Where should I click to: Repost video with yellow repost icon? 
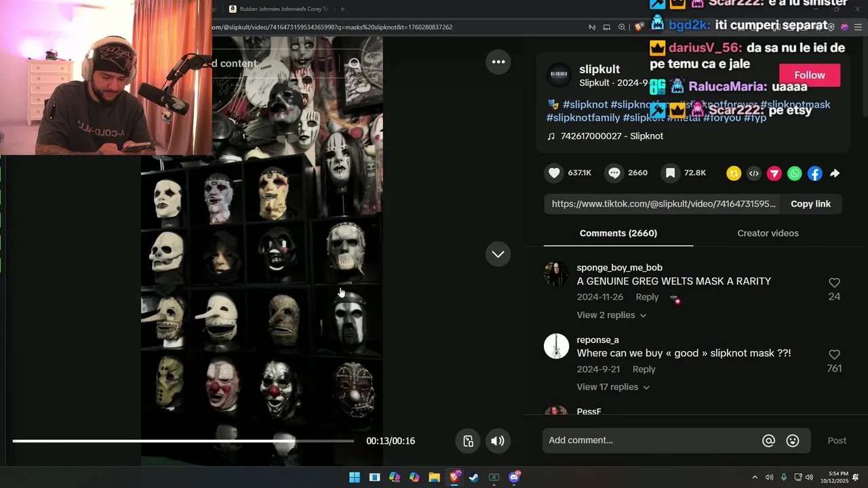(x=734, y=174)
